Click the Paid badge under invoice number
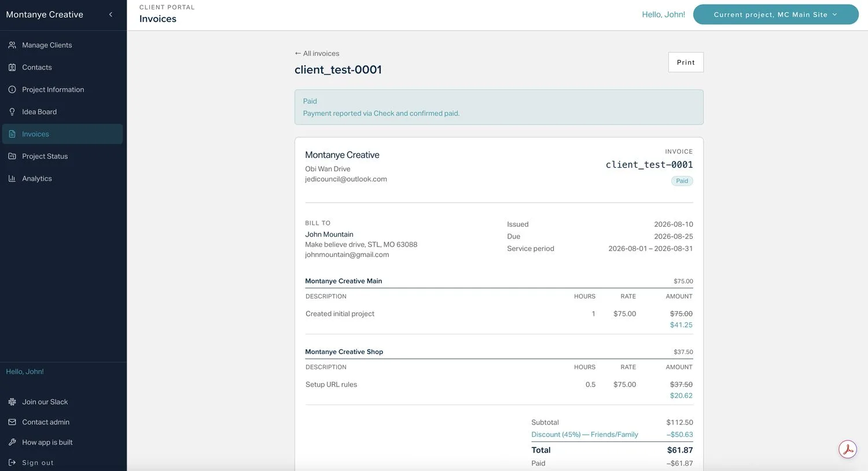Viewport: 868px width, 471px height. click(x=682, y=181)
